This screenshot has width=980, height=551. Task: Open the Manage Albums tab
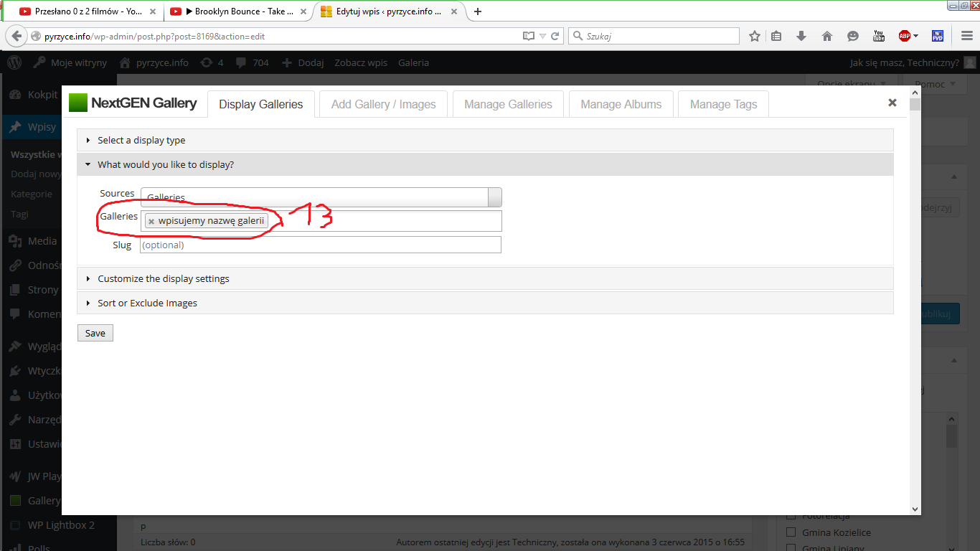click(x=621, y=104)
